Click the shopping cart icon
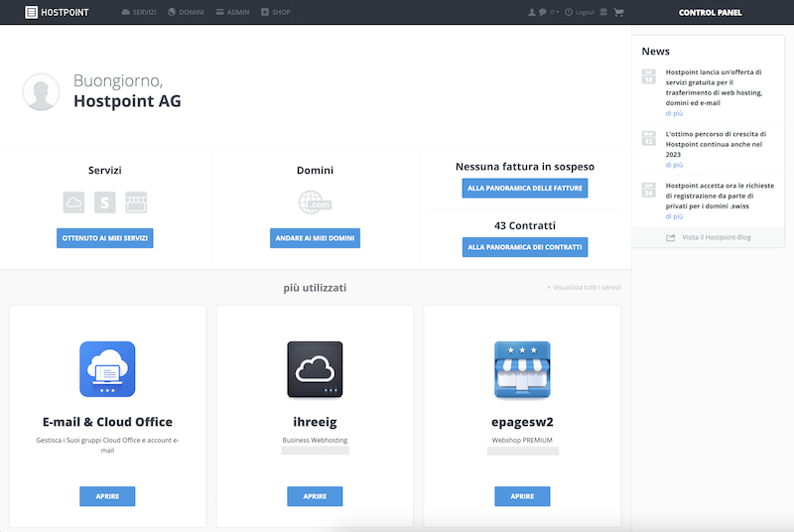Viewport: 794px width, 532px height. click(618, 12)
